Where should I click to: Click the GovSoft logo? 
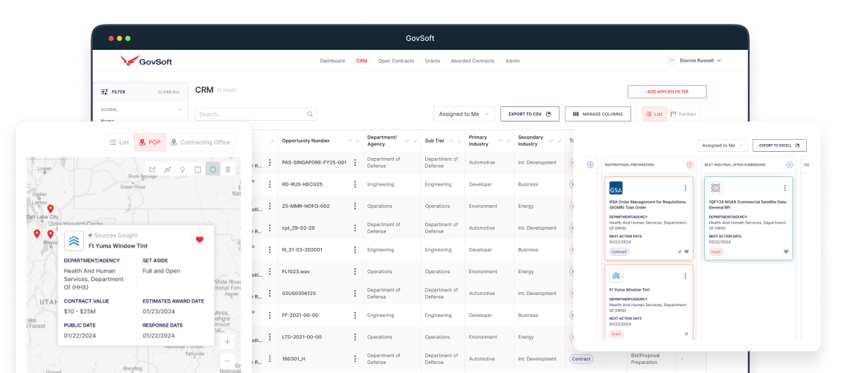[146, 61]
